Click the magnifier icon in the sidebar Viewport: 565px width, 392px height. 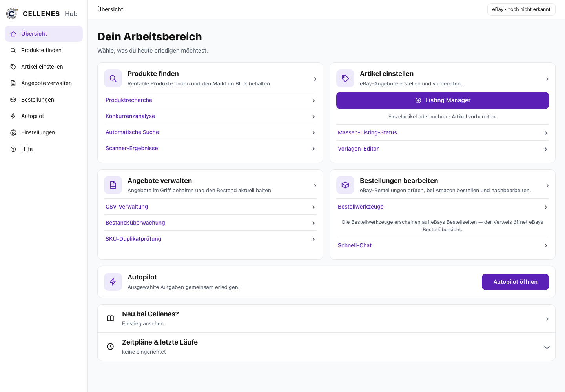coord(13,50)
